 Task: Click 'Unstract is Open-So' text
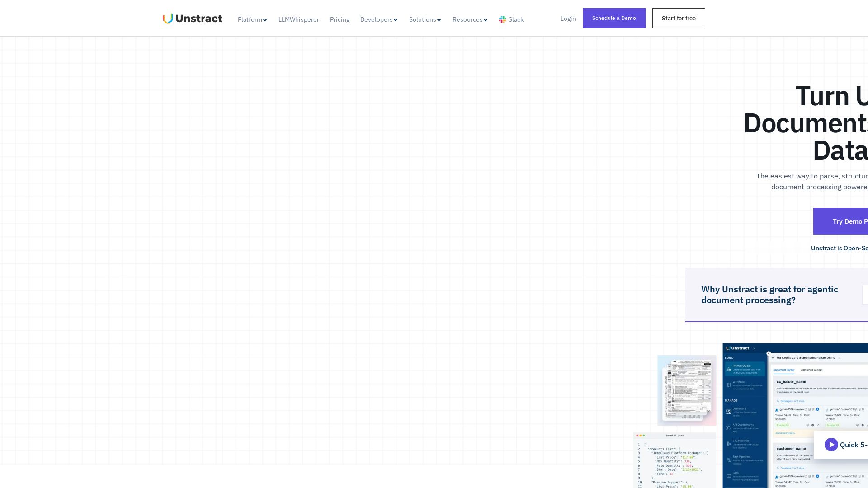click(x=840, y=248)
